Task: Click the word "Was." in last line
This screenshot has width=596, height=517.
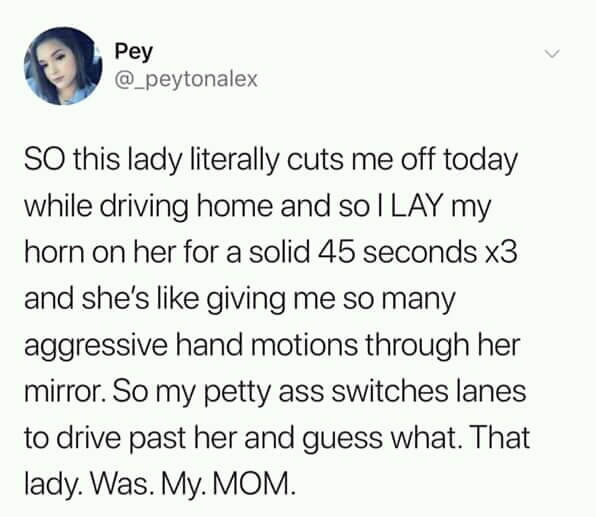Action: coord(120,483)
